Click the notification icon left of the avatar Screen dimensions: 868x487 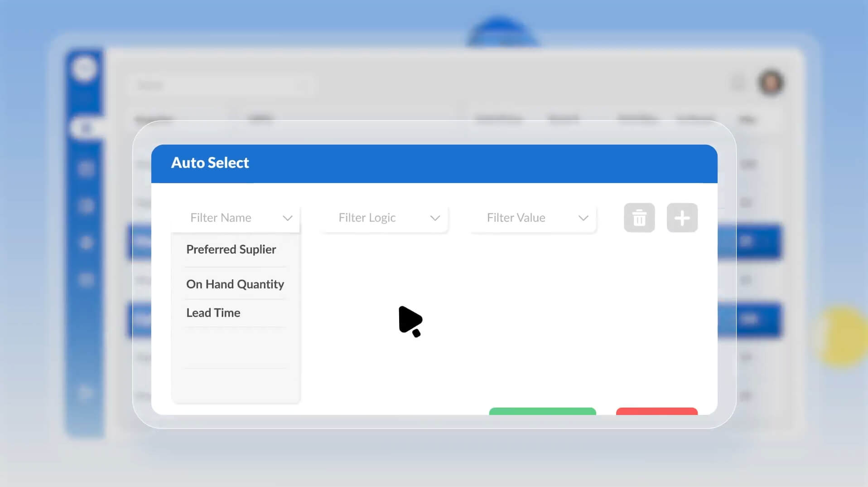(738, 83)
